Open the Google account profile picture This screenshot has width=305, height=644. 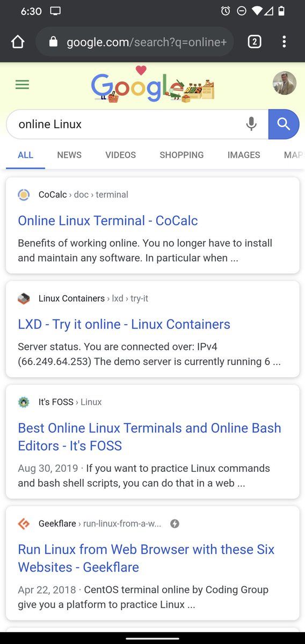pyautogui.click(x=284, y=83)
